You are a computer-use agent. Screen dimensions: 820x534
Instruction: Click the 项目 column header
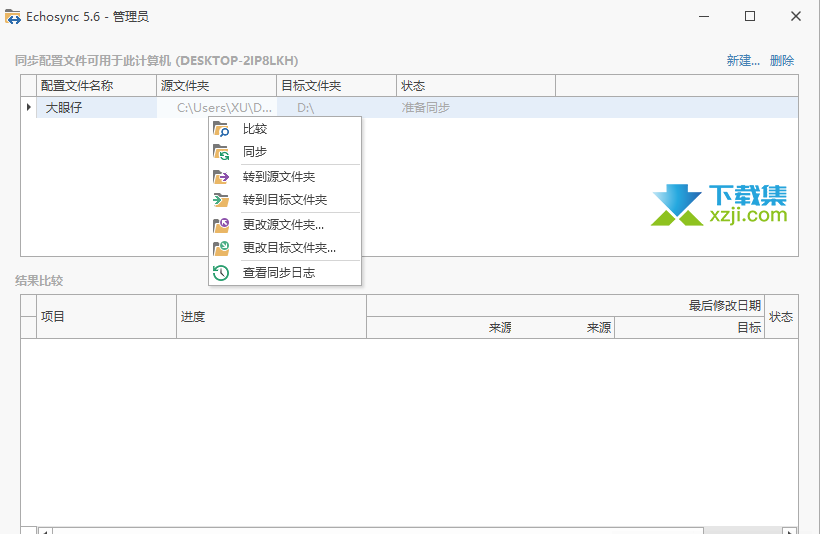coord(106,316)
